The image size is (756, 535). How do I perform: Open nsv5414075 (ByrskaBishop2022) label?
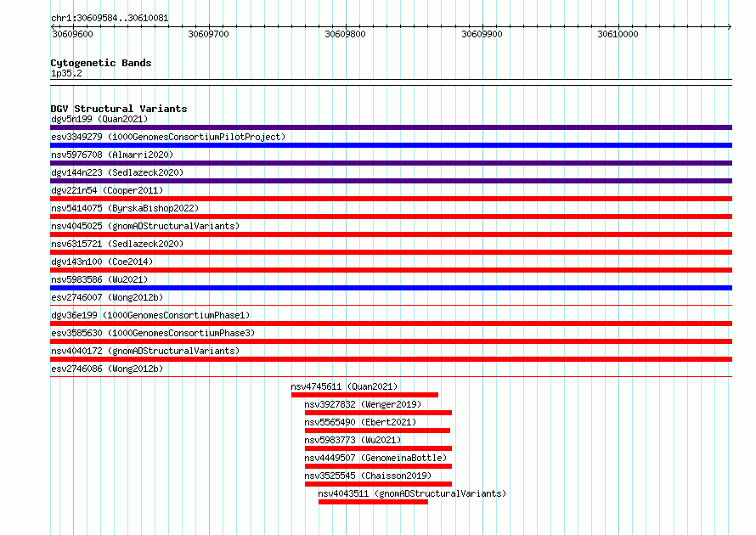[125, 208]
